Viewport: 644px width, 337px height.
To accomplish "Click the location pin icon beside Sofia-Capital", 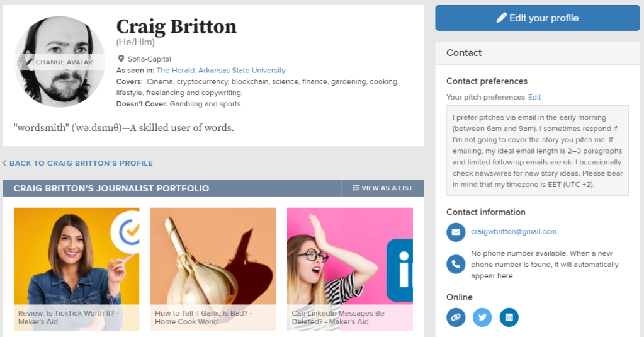I will [x=120, y=59].
